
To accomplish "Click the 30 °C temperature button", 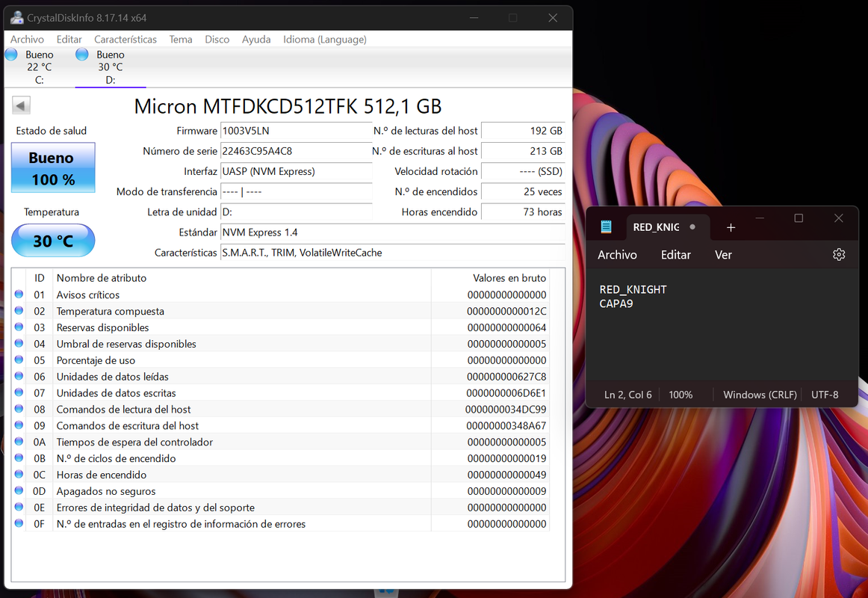I will (53, 240).
